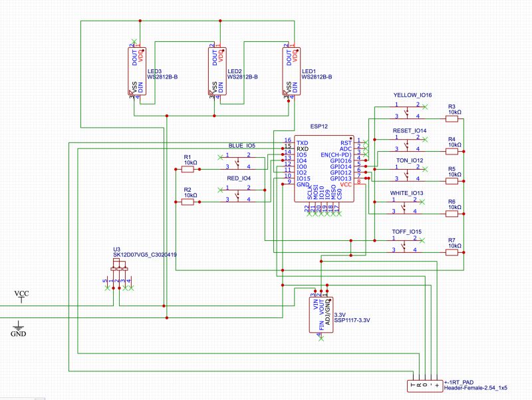Select the R6 resistor symbol
Image resolution: width=532 pixels, height=400 pixels.
[x=452, y=214]
